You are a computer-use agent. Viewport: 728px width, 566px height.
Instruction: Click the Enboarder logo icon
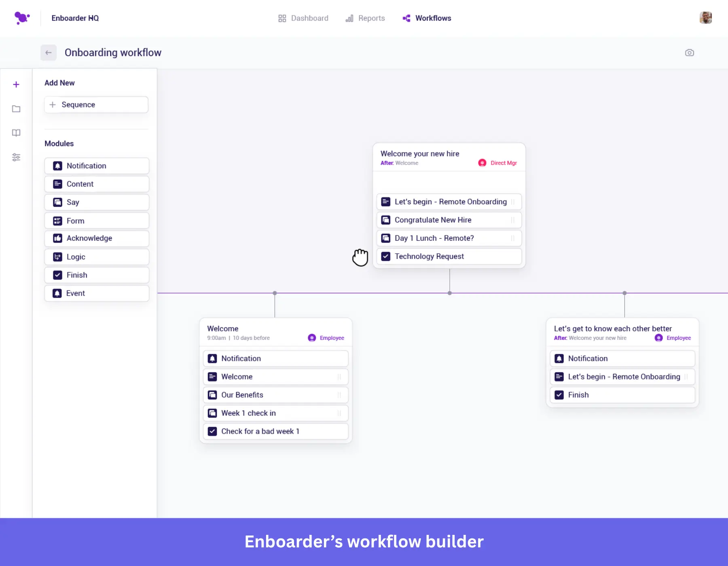(22, 18)
